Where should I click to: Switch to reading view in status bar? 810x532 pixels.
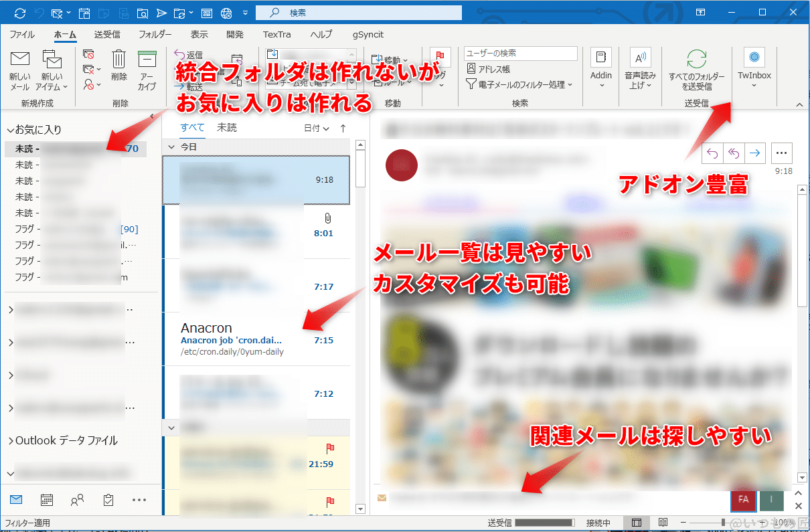[x=663, y=522]
